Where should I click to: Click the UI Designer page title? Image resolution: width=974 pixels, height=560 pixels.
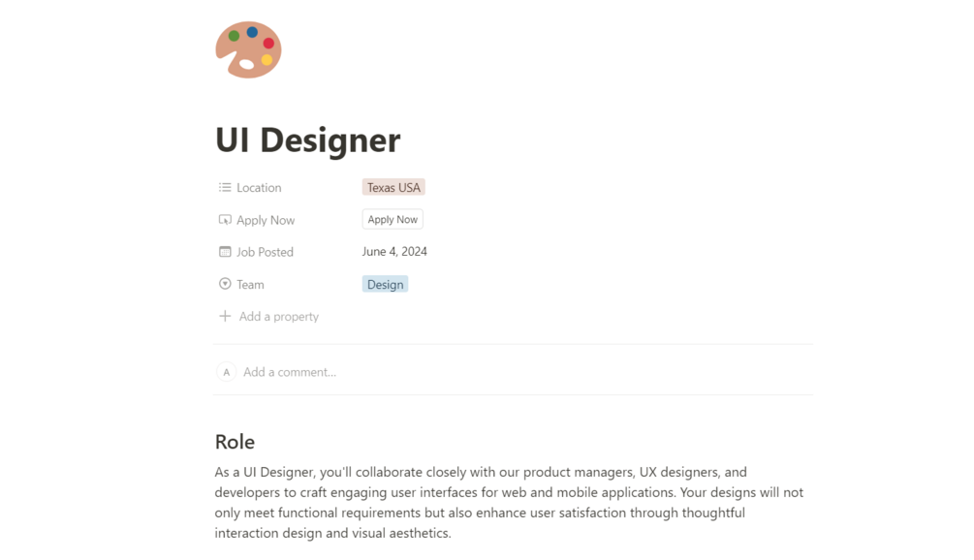[307, 140]
